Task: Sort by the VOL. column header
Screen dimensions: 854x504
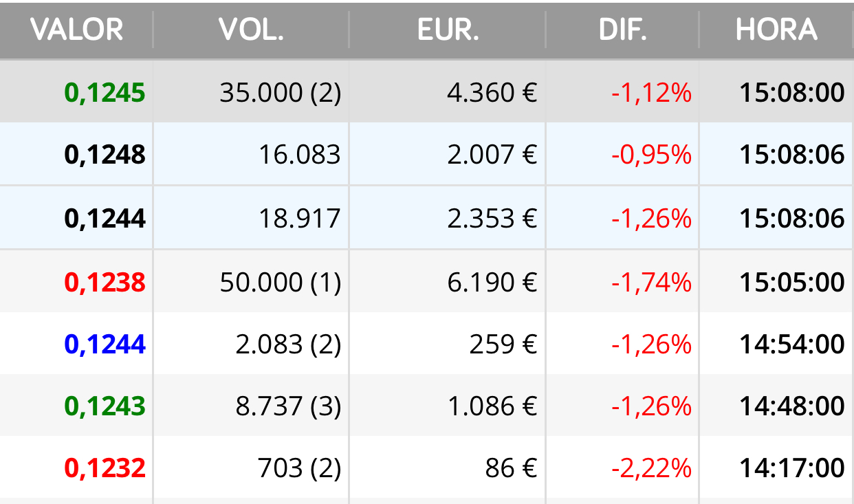Action: (251, 30)
